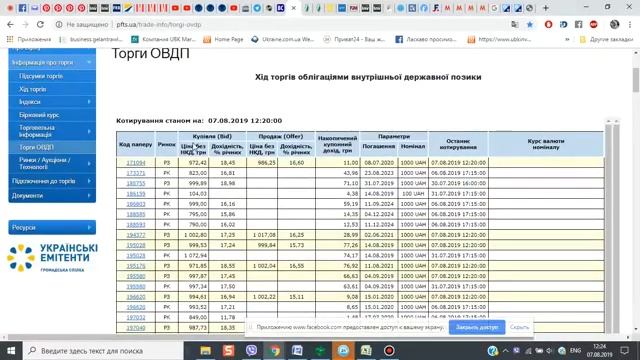The image size is (640, 360).
Task: Click the help question-mark tray icon
Action: click(x=493, y=351)
